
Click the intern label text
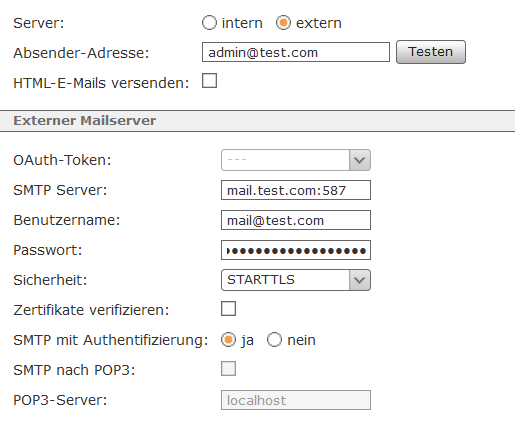(242, 23)
